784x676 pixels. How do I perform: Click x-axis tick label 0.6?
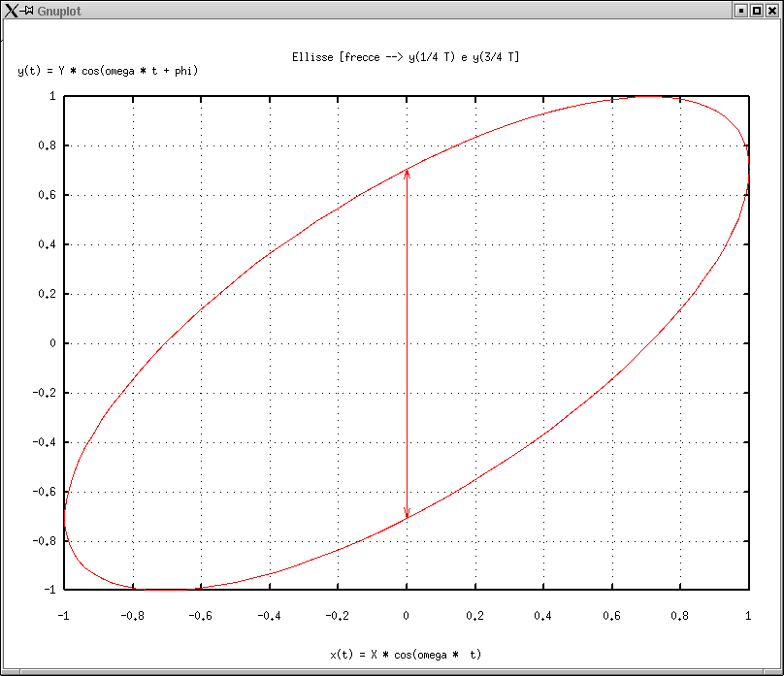pyautogui.click(x=611, y=616)
